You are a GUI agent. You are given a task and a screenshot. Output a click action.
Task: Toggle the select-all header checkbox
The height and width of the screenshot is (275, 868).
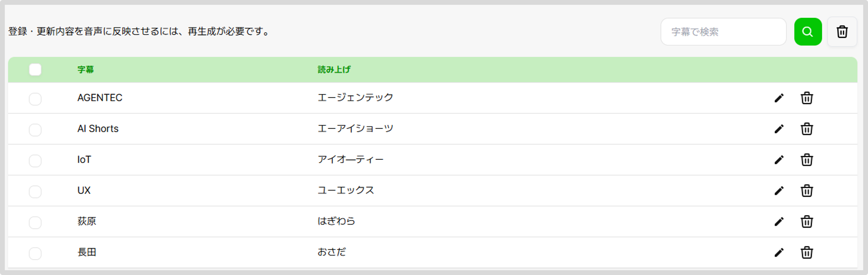(35, 69)
